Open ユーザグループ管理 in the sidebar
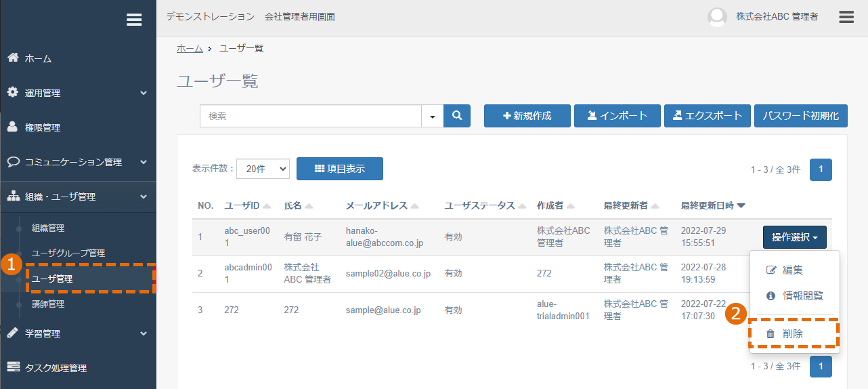The height and width of the screenshot is (389, 868). (68, 253)
